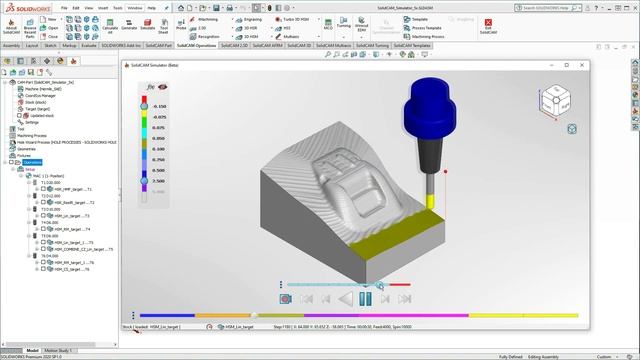Click Wirecut EDM icon
This screenshot has width=640, height=360.
tap(362, 24)
